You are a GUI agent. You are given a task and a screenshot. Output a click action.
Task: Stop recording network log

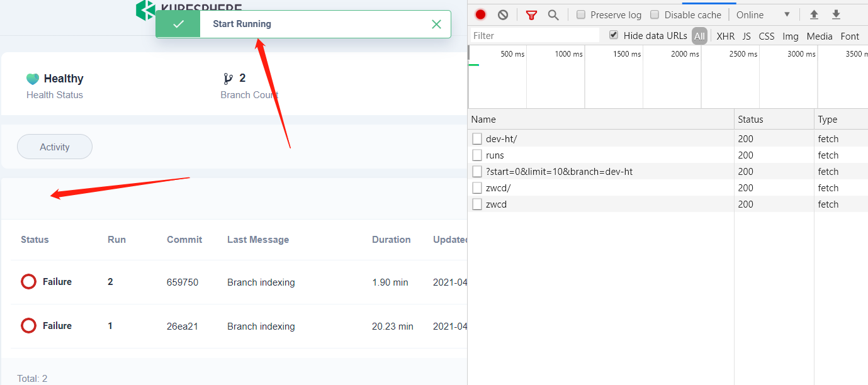point(481,14)
